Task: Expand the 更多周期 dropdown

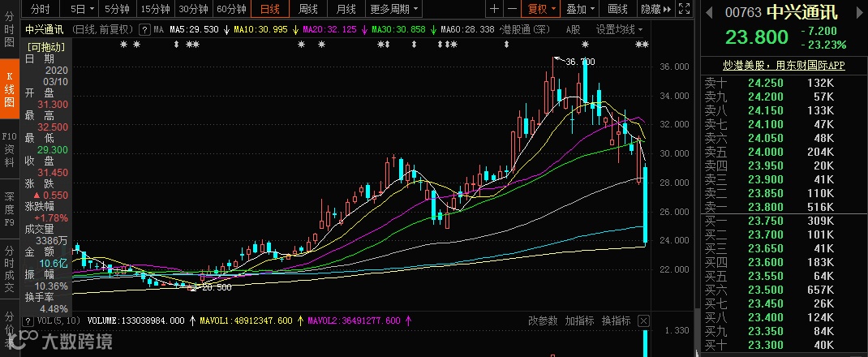Action: (393, 9)
